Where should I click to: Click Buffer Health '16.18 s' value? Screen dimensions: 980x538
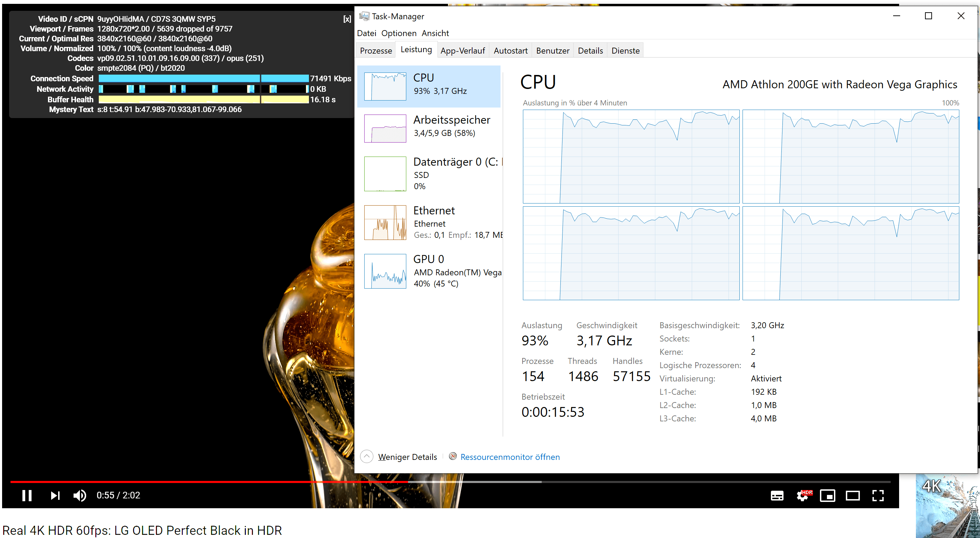[323, 100]
